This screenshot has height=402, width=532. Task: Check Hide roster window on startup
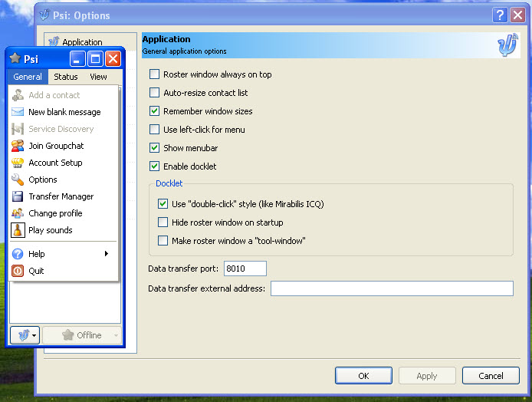163,222
